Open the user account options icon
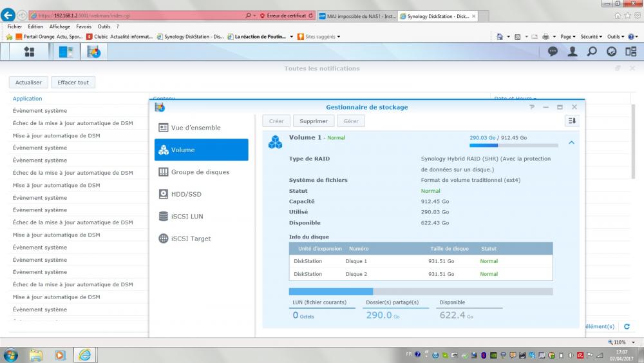The height and width of the screenshot is (363, 644). (572, 52)
